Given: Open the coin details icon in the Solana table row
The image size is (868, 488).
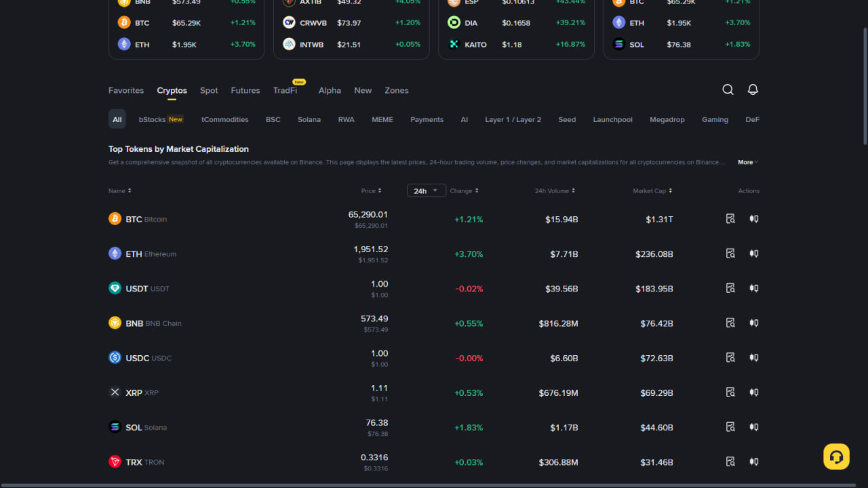Looking at the screenshot, I should (730, 427).
